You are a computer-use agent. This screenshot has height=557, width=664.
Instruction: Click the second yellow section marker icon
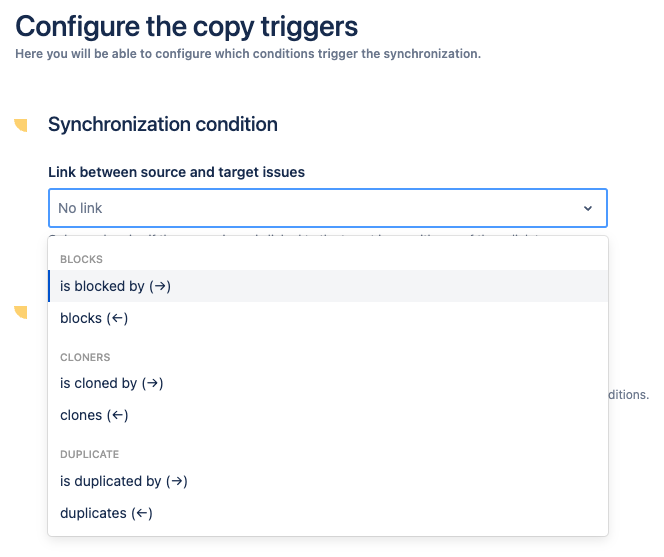21,313
